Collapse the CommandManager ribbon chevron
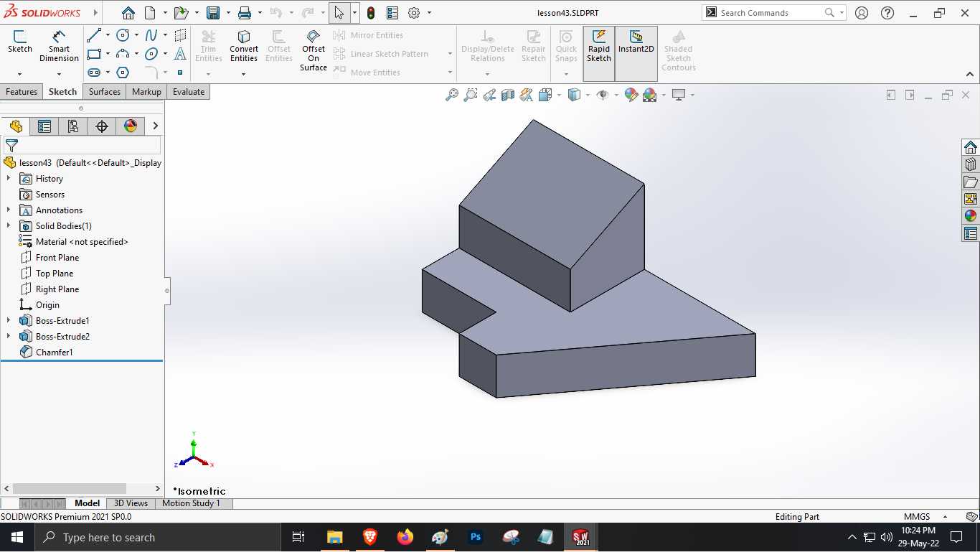 (x=970, y=74)
